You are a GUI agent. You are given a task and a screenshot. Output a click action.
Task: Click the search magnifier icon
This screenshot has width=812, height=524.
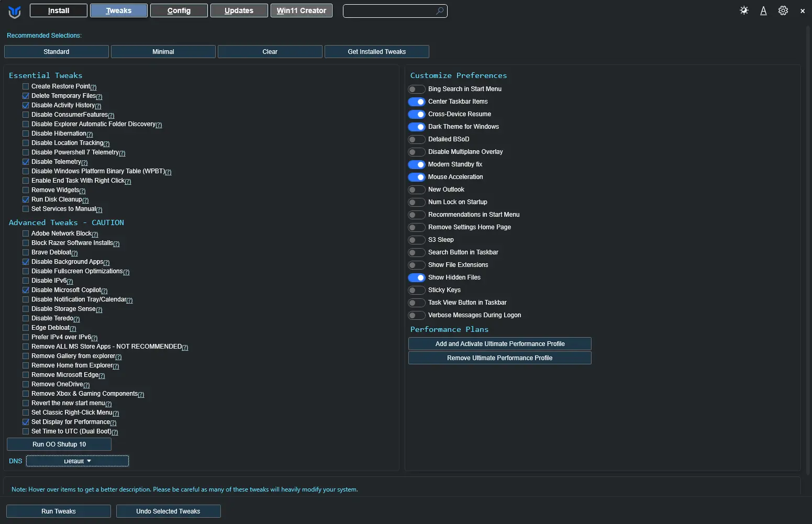[440, 10]
